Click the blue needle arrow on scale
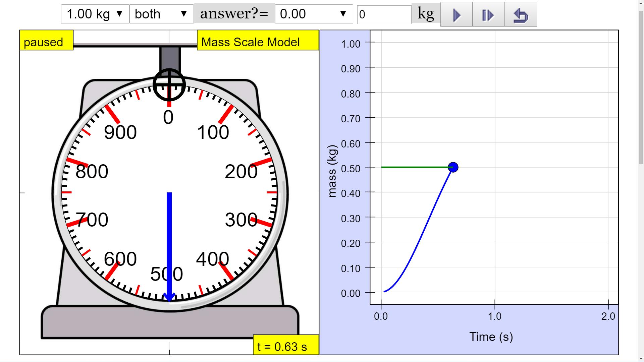644x362 pixels. [169, 247]
